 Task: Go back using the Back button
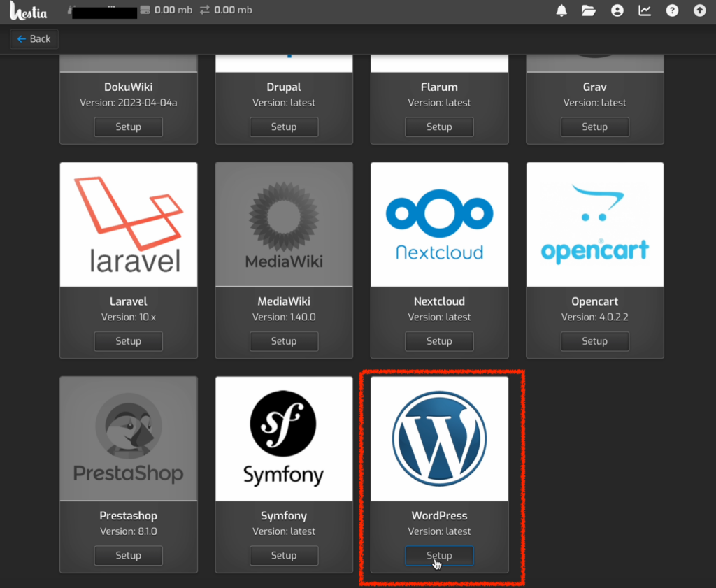[x=34, y=39]
